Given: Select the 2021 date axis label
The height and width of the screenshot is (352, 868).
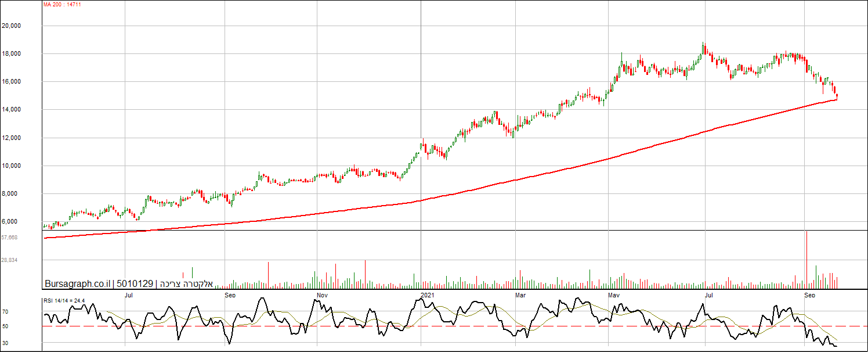Looking at the screenshot, I should (428, 295).
